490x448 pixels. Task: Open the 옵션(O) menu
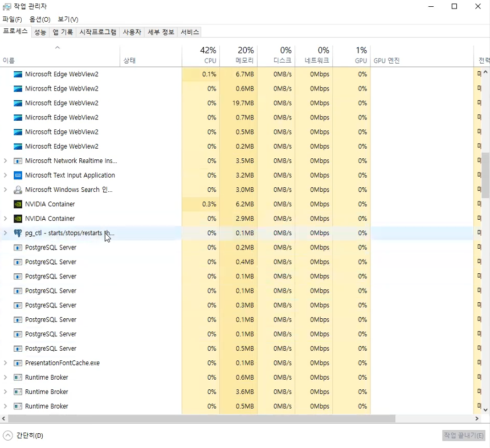(40, 19)
